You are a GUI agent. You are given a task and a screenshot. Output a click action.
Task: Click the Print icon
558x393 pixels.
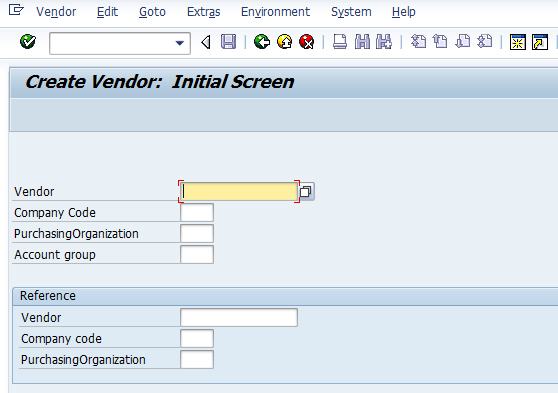click(x=340, y=42)
